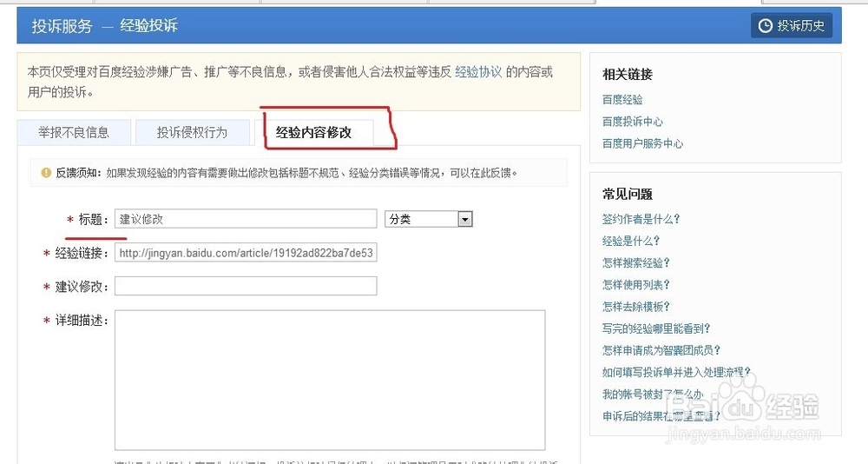Click the 常见问题 section heading
Image resolution: width=868 pixels, height=464 pixels.
628,194
